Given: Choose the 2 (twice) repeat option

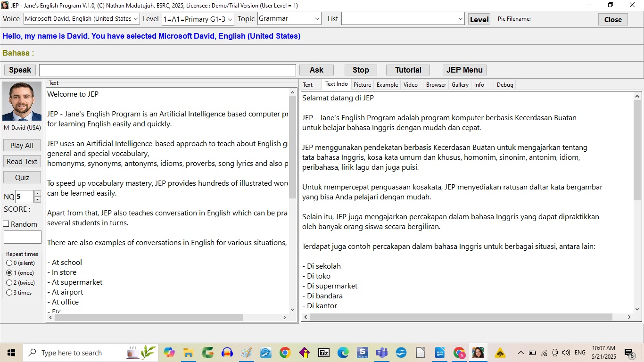Looking at the screenshot, I should coord(9,283).
